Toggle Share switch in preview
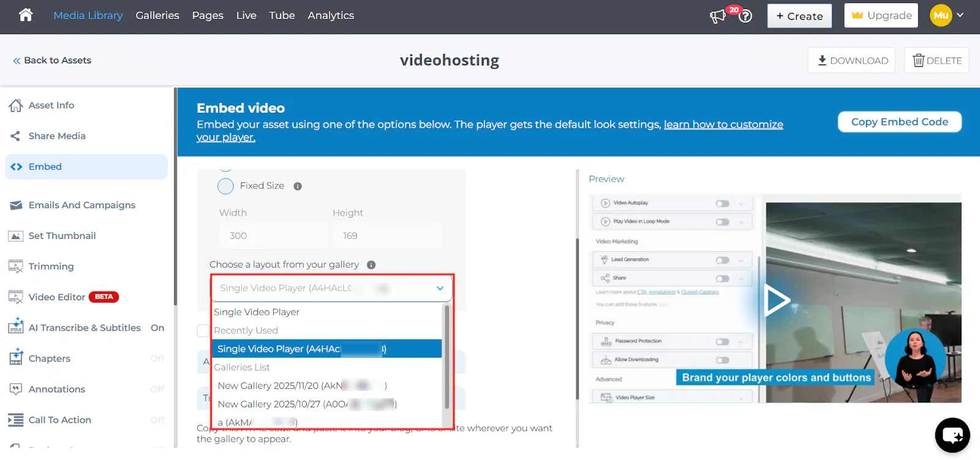The image size is (980, 460). click(723, 279)
